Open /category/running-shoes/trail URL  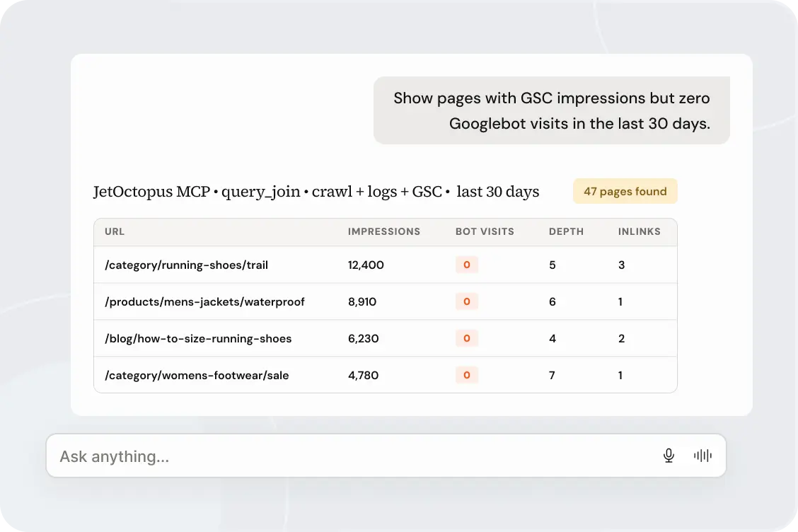(x=186, y=265)
